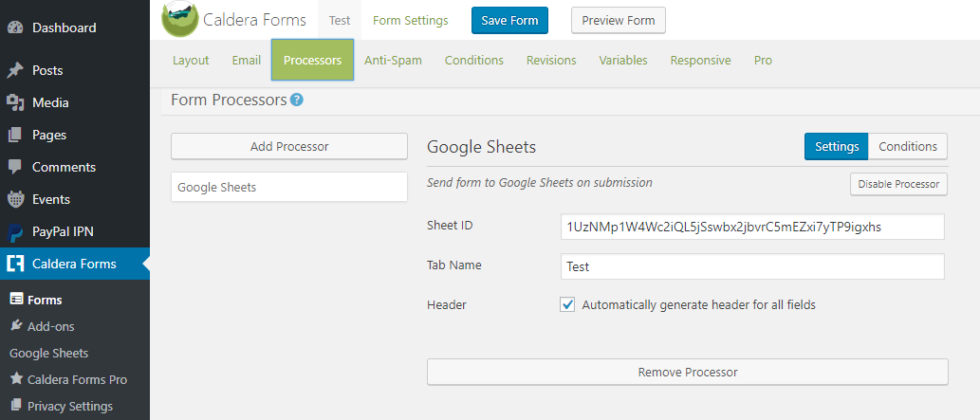Screen dimensions: 980x420
Task: Select the Comments speech bubble icon
Action: click(15, 167)
